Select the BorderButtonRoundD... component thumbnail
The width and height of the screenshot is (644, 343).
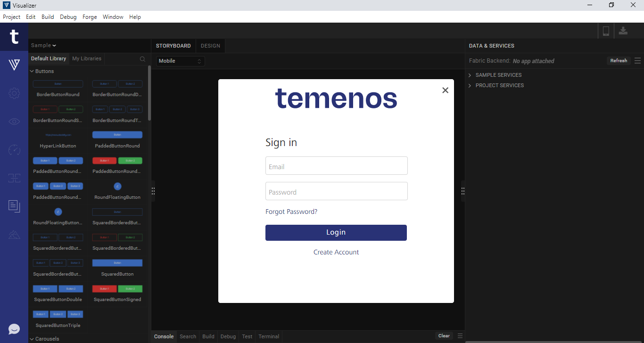click(117, 84)
